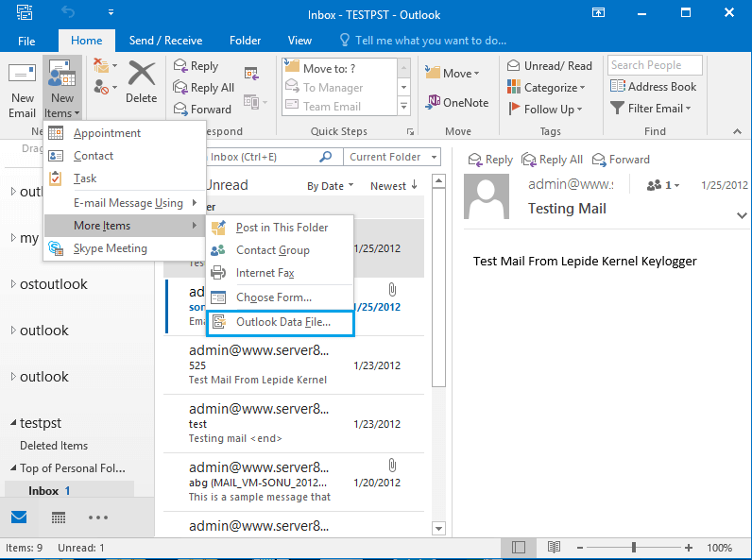The width and height of the screenshot is (752, 560).
Task: Click the Search People input field
Action: pyautogui.click(x=655, y=65)
